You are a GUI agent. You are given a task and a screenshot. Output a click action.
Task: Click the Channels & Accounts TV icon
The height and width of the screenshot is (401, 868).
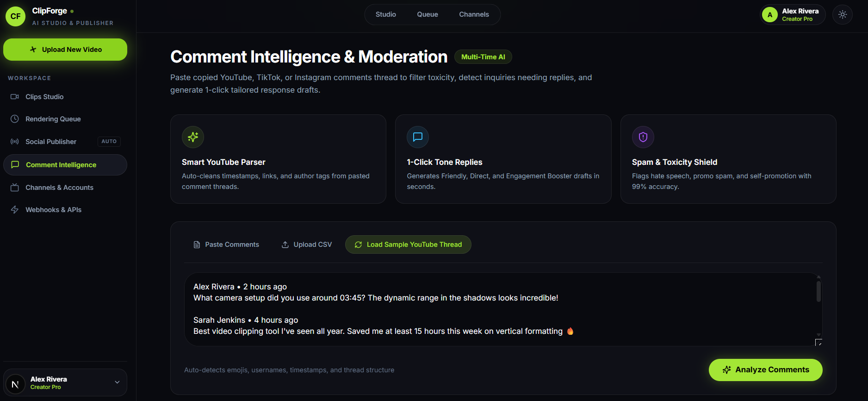(15, 188)
